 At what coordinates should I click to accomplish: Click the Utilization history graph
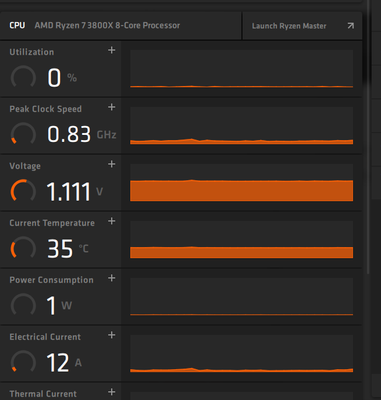pyautogui.click(x=242, y=69)
